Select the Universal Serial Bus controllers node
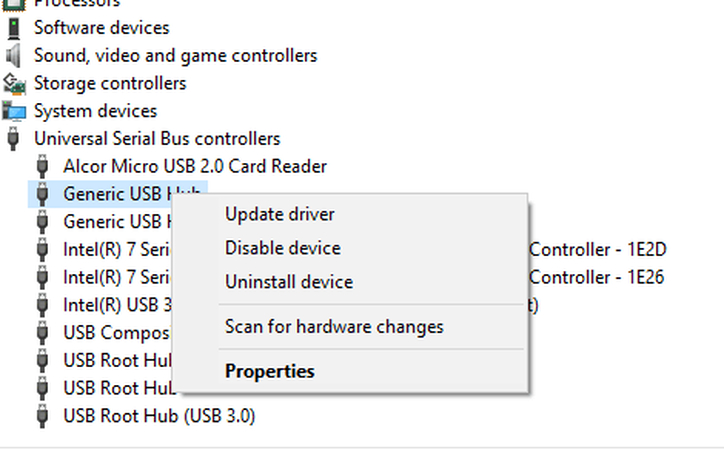The image size is (724, 450). click(157, 139)
